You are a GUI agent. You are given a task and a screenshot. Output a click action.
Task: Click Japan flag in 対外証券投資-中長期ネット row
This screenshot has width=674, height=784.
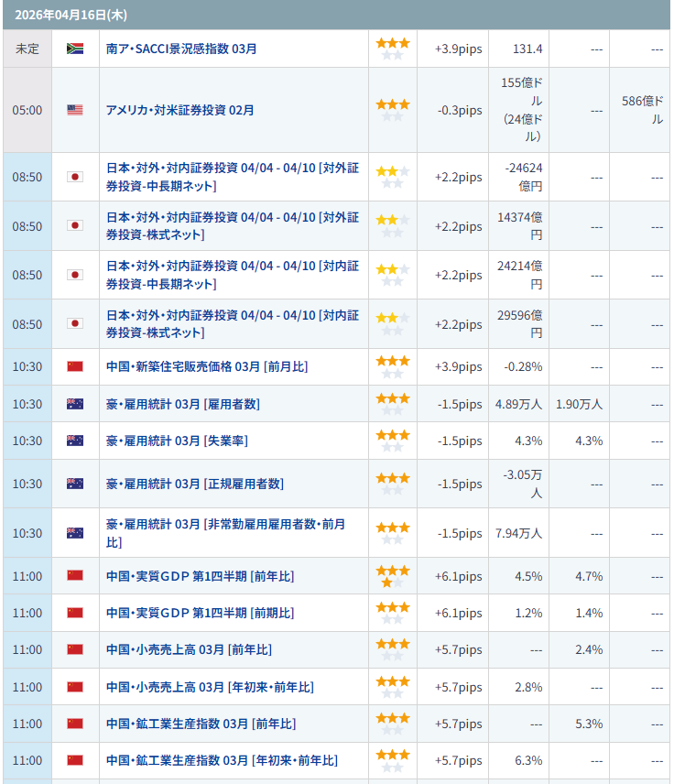click(75, 177)
